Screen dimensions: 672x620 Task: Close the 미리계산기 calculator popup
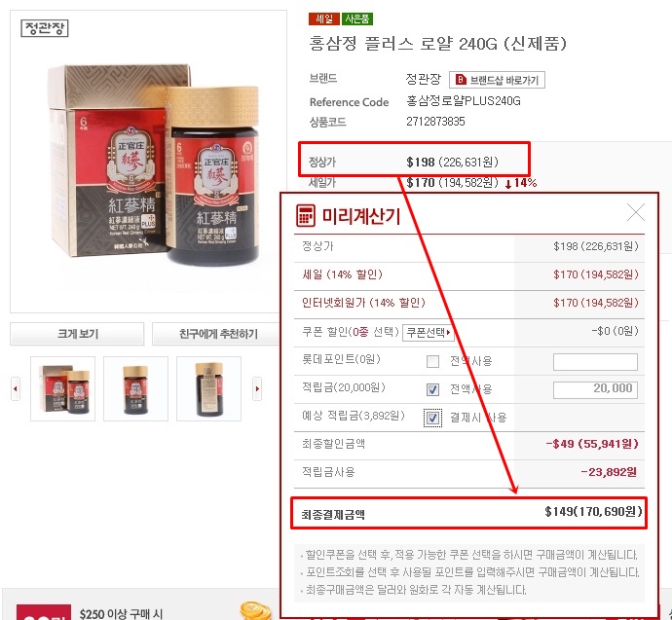636,212
